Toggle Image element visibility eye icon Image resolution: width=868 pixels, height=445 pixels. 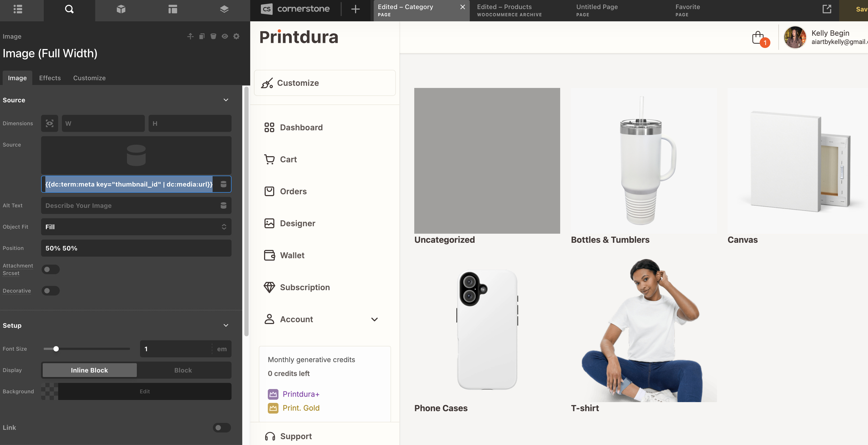[x=225, y=36]
